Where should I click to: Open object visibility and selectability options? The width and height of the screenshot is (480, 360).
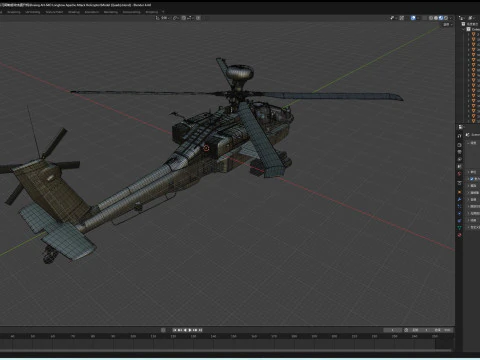pos(393,18)
